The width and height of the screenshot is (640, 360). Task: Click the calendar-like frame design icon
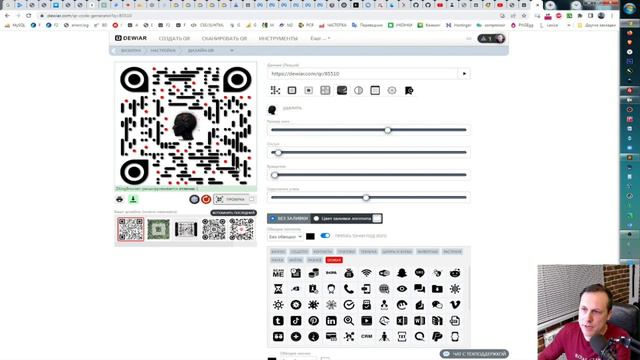click(375, 91)
